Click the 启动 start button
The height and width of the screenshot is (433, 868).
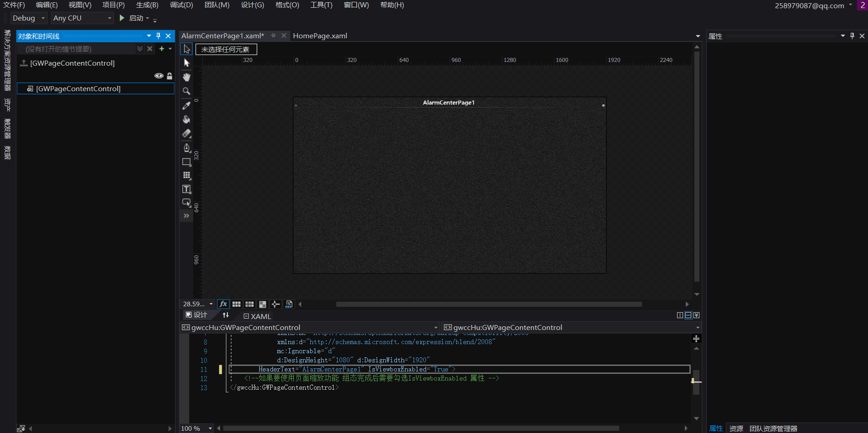tap(132, 18)
